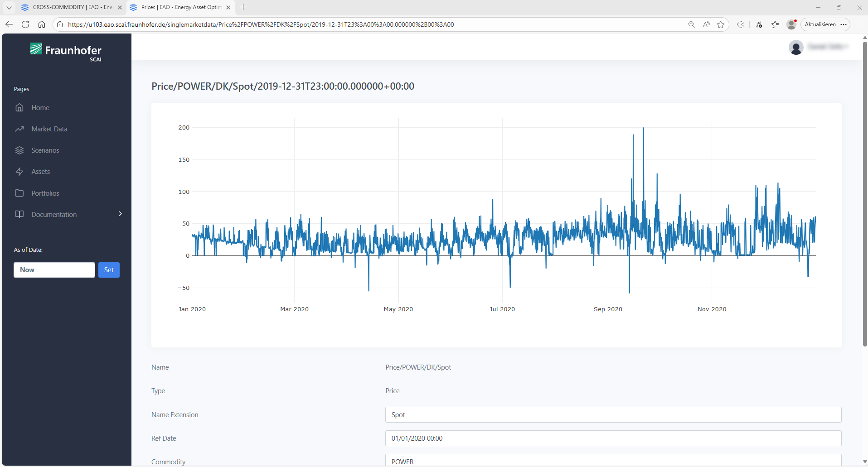Viewport: 868px width, 467px height.
Task: Open the tab list dropdown arrow
Action: 9,7
